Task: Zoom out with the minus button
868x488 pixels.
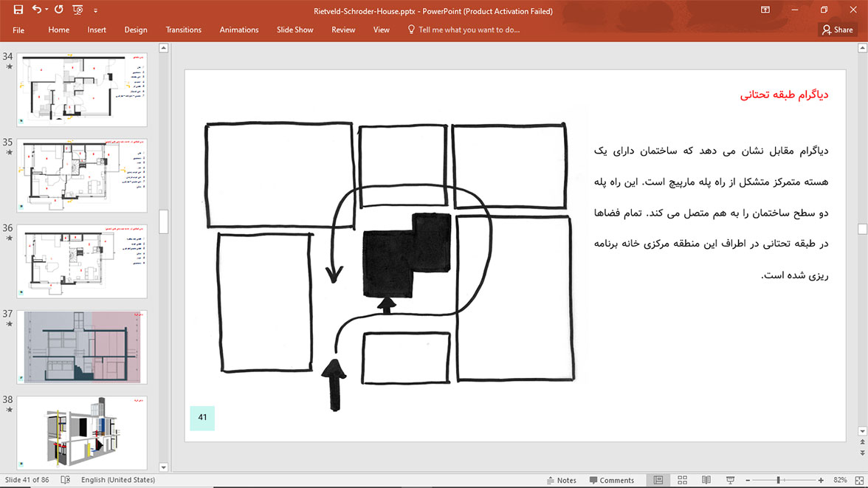Action: point(747,480)
